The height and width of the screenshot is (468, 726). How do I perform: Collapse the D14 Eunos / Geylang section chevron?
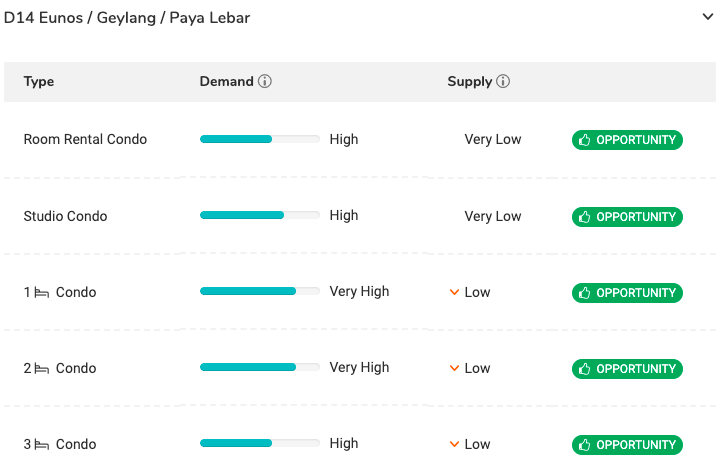pyautogui.click(x=709, y=17)
